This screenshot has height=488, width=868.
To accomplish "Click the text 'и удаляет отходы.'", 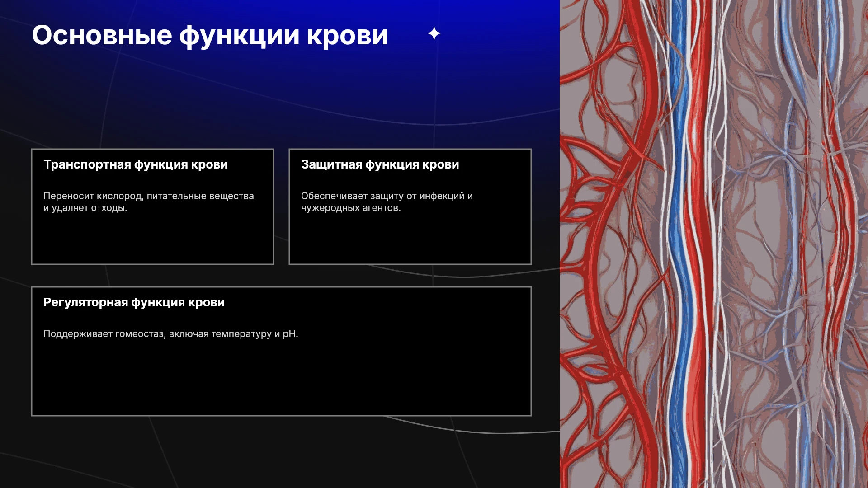I will [x=85, y=208].
